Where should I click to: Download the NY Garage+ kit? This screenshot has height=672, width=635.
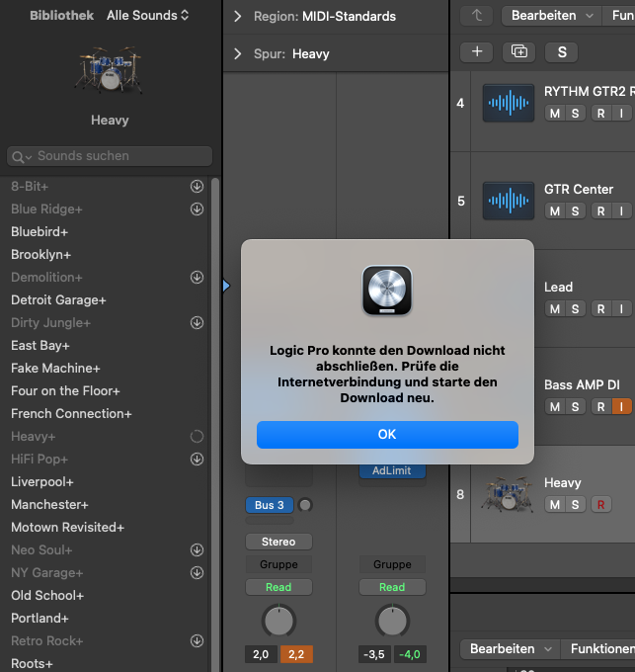coord(197,572)
